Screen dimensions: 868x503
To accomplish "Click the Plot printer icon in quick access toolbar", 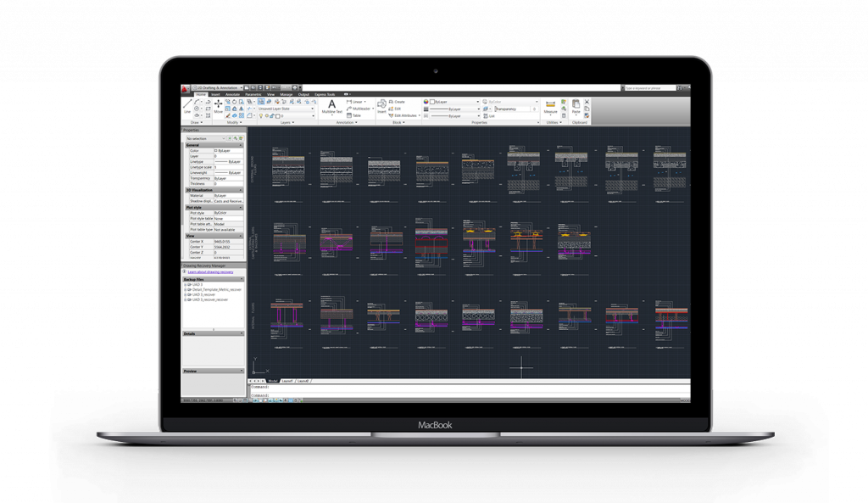I will point(294,87).
